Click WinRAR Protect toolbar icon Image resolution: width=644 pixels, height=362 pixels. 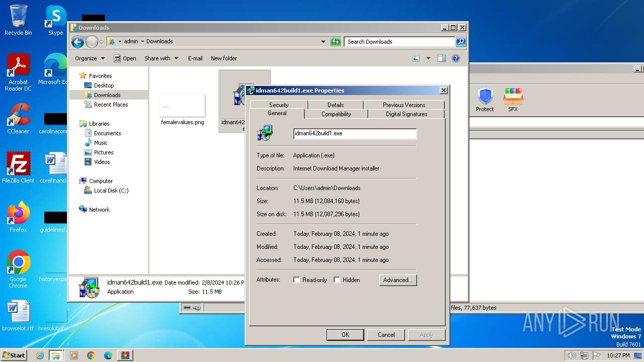pos(485,100)
